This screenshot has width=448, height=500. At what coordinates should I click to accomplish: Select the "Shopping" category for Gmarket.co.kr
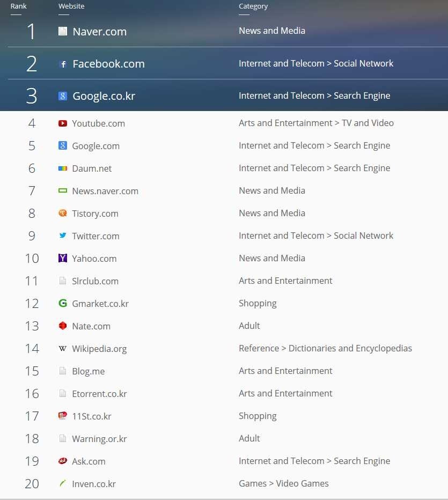click(258, 303)
